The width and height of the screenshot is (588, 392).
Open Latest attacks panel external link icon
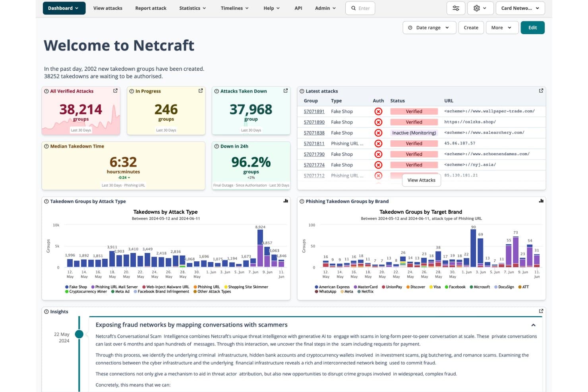point(541,91)
